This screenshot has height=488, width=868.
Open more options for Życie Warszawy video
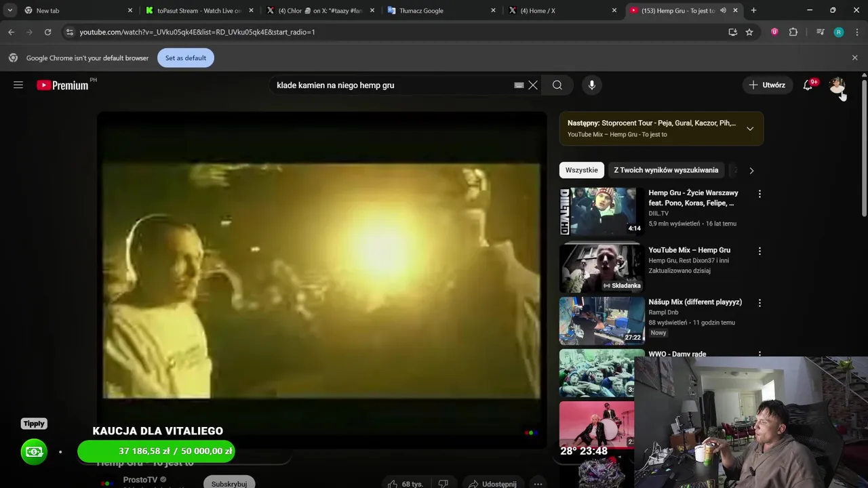pyautogui.click(x=759, y=194)
